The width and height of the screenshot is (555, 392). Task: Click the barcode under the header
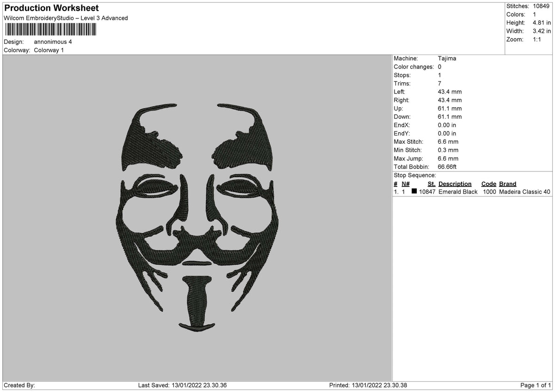[50, 30]
